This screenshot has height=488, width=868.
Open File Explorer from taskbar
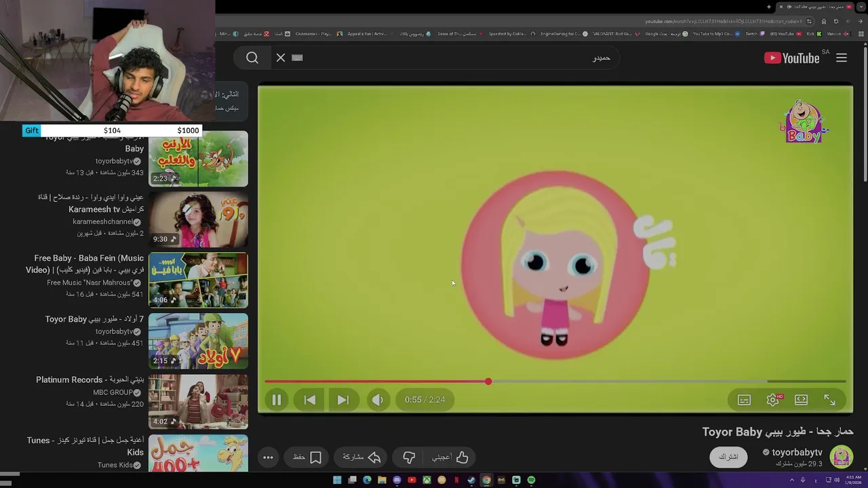(382, 480)
